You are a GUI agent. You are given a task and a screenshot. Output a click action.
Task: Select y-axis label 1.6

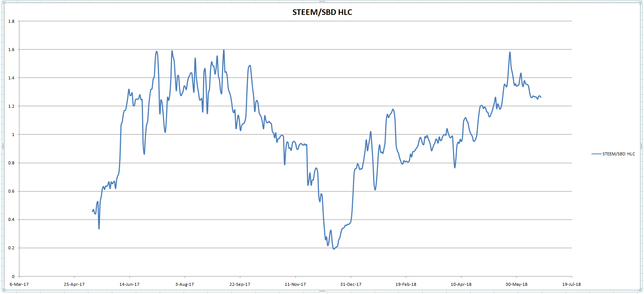pos(11,50)
